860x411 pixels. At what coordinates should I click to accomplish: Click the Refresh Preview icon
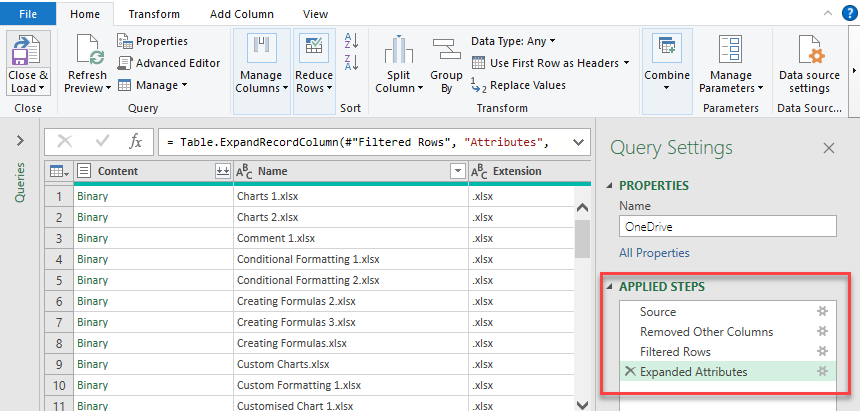point(86,50)
